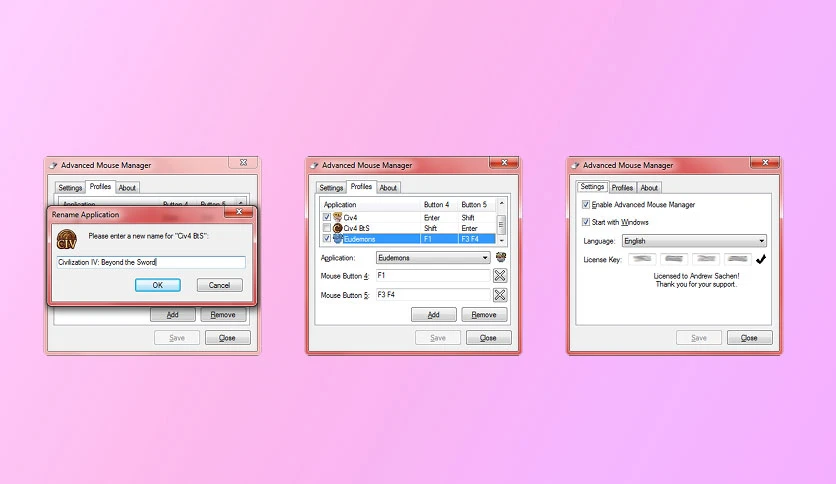Screen dimensions: 836x484
Task: Click the Mouse Button 5 field with F3 F4
Action: (432, 295)
